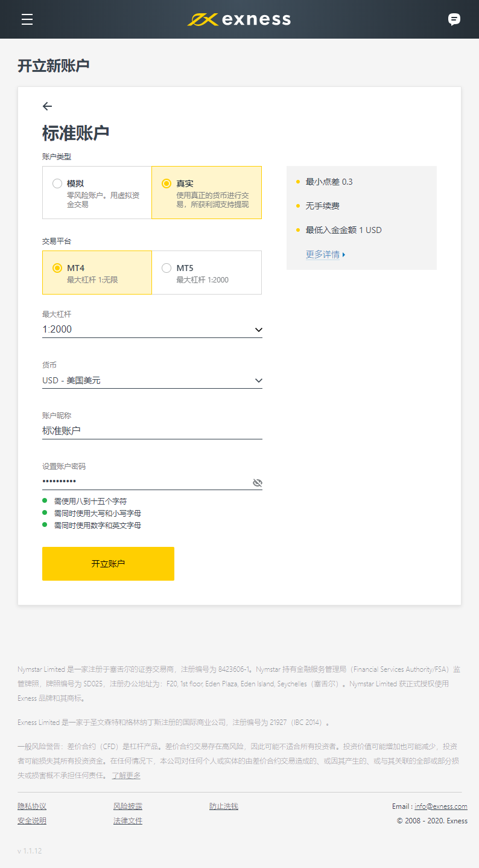The image size is (479, 868).
Task: Open the 隐私协议 link
Action: (32, 806)
